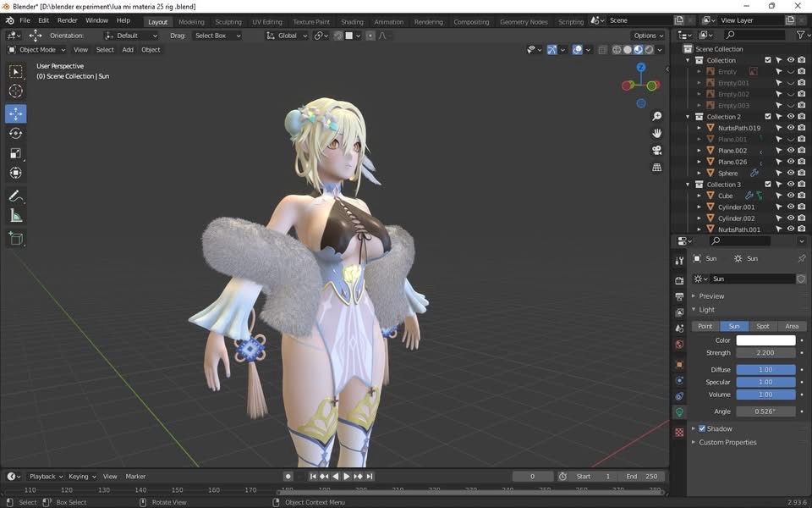Toggle visibility of Collection 2
Screen dimensions: 812x508
point(790,117)
